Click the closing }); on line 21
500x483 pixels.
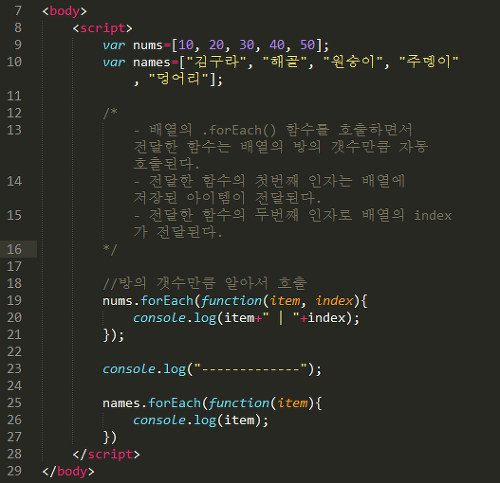coord(113,335)
